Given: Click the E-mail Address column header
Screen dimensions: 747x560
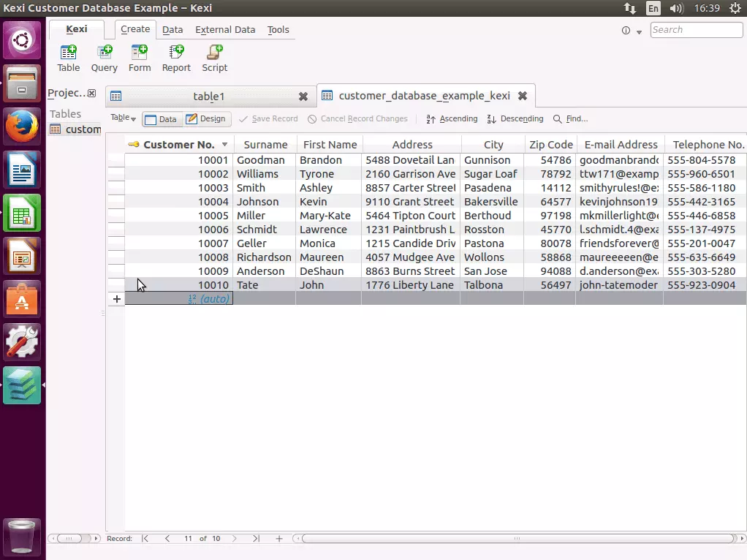Looking at the screenshot, I should [x=621, y=145].
